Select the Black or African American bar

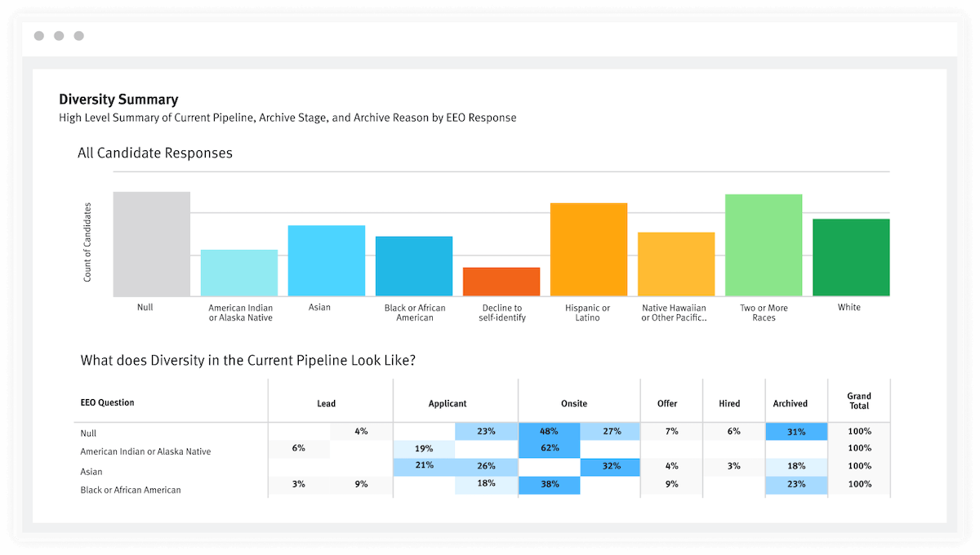coord(414,266)
